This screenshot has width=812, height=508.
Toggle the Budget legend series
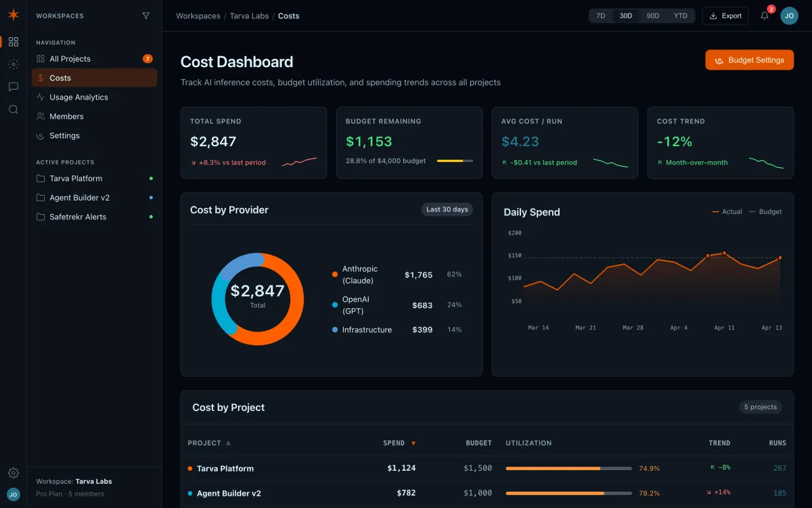click(x=765, y=212)
